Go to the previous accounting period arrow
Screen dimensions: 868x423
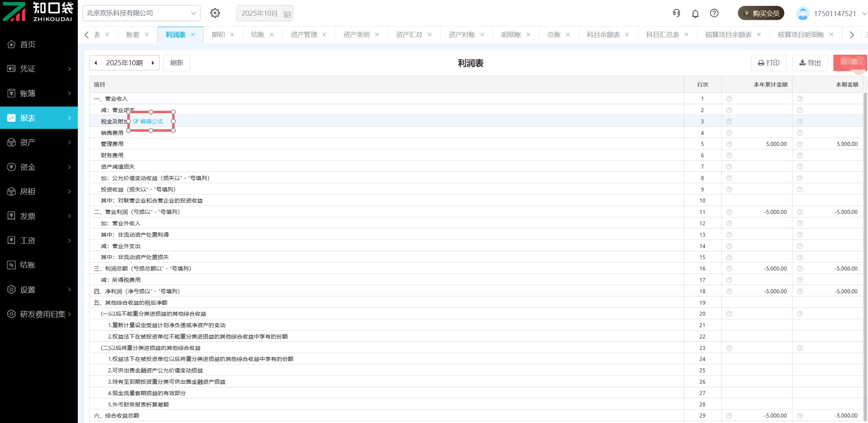[96, 63]
